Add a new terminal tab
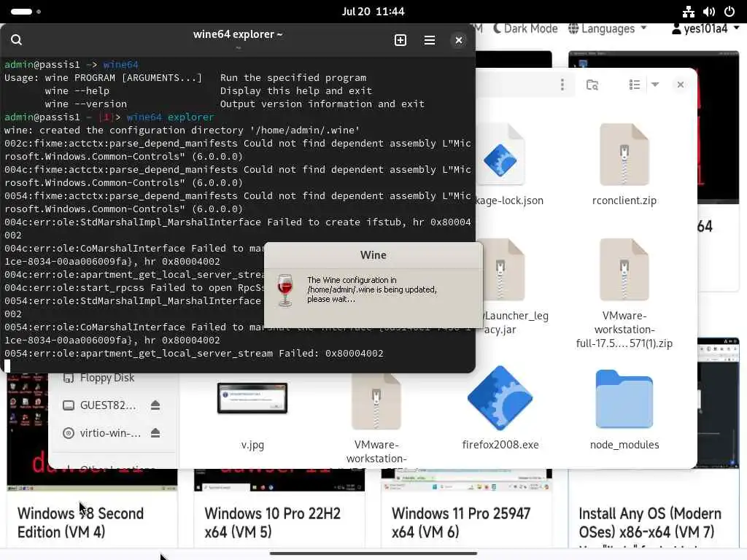747x560 pixels. pos(400,40)
